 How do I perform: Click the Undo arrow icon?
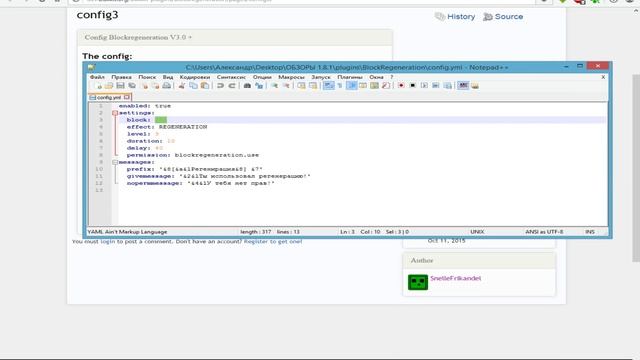[220, 86]
